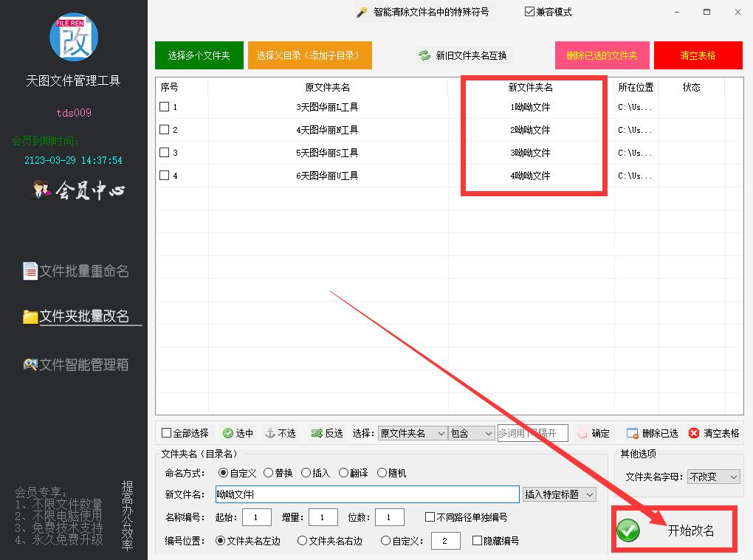
Task: Select the 替换 naming method radio
Action: coord(269,473)
